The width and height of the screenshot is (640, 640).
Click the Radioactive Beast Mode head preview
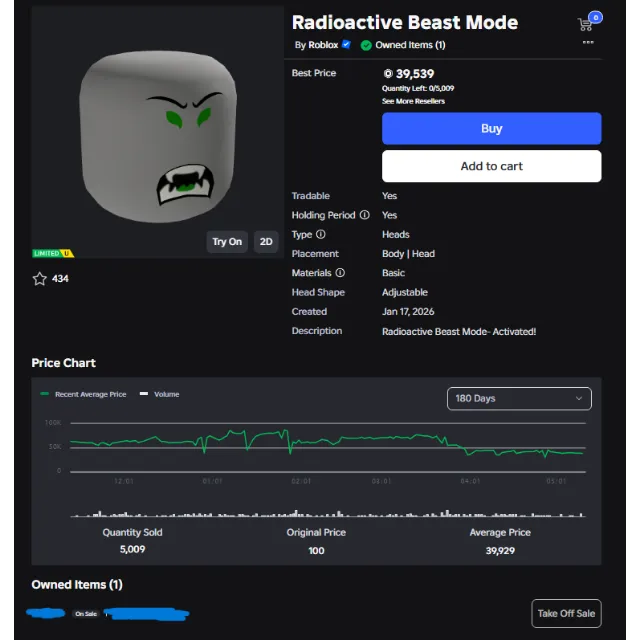point(158,137)
